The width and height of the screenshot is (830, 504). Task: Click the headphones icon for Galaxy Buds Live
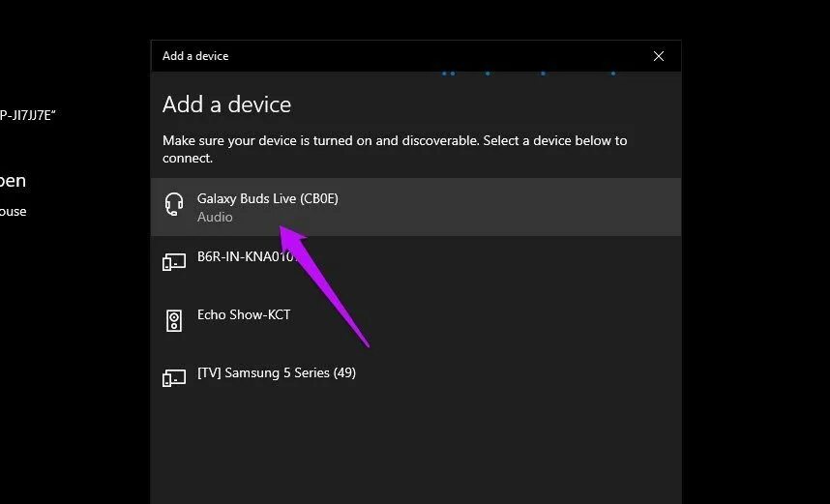(174, 204)
